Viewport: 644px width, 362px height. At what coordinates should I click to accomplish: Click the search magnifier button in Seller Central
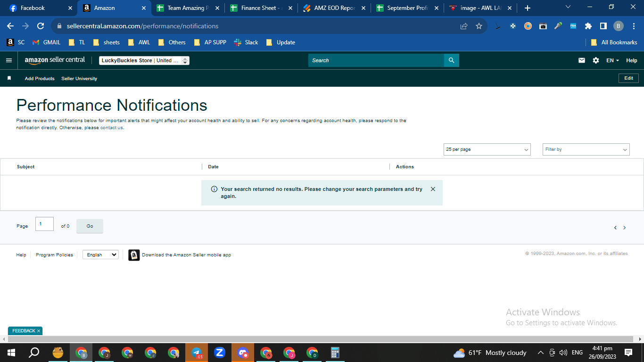click(451, 60)
